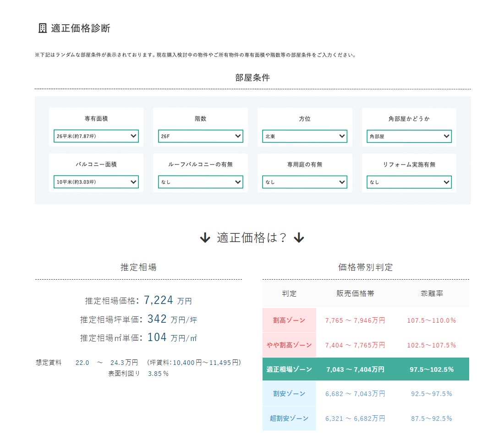Image resolution: width=504 pixels, height=441 pixels.
Task: Select the highlighted 適正相場ゾーン row label
Action: tap(289, 369)
